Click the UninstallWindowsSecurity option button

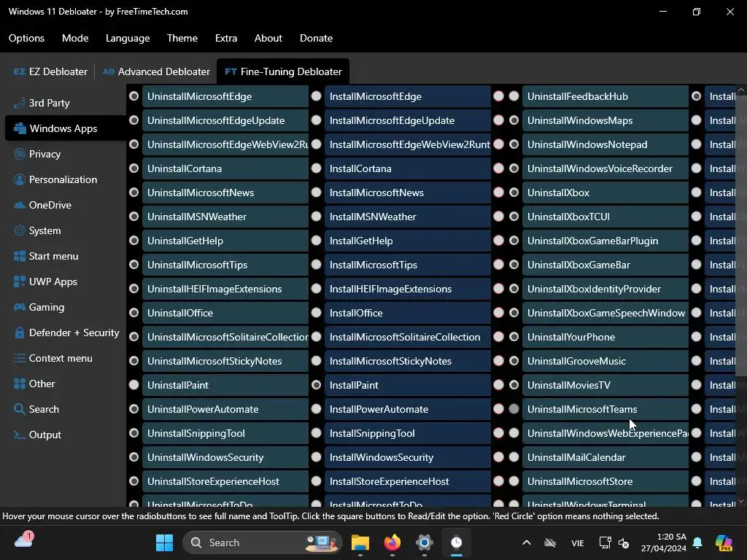225,457
